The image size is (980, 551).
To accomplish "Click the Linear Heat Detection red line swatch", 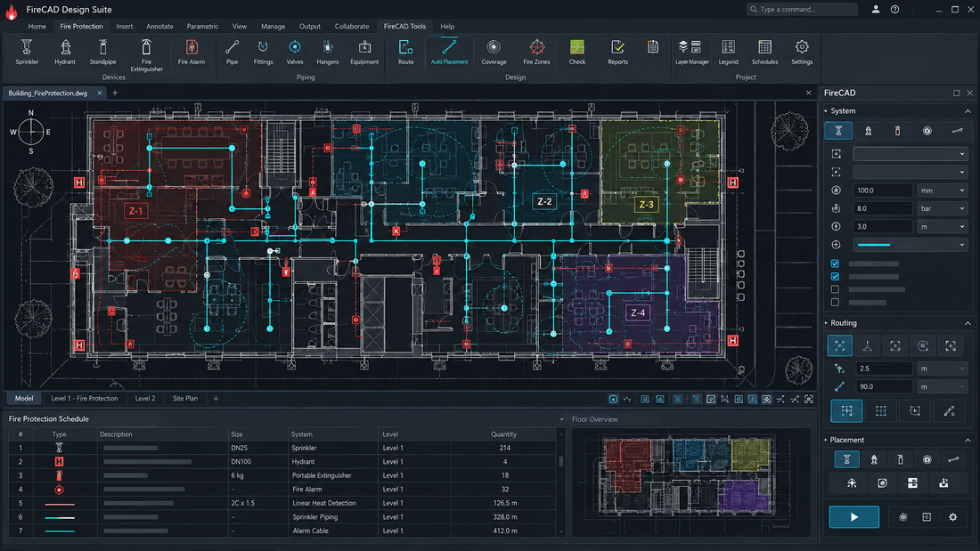I will pyautogui.click(x=60, y=504).
